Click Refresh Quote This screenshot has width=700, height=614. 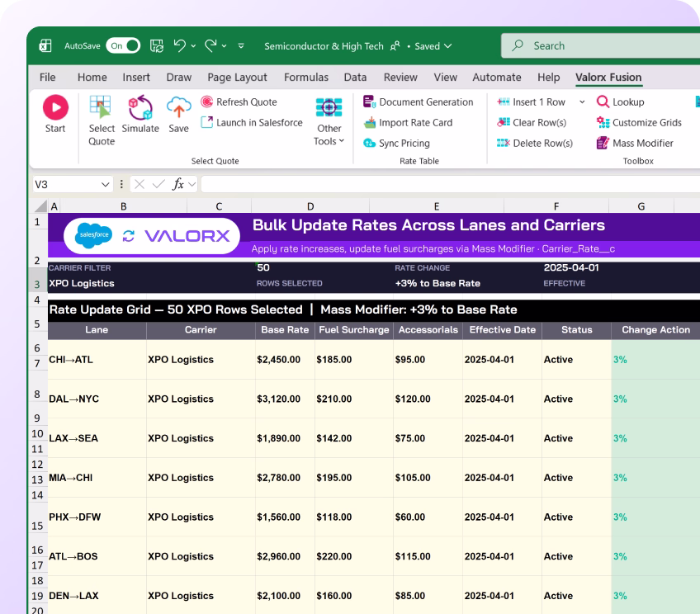point(239,102)
